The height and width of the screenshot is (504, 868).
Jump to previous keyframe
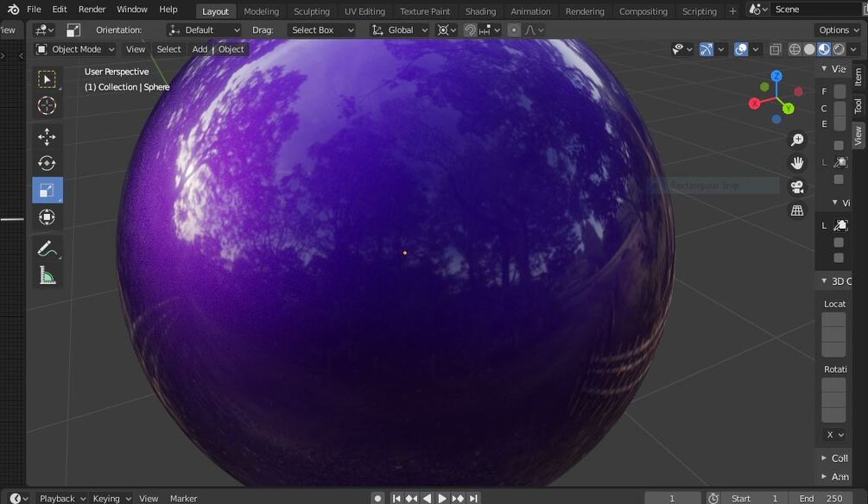pos(411,499)
